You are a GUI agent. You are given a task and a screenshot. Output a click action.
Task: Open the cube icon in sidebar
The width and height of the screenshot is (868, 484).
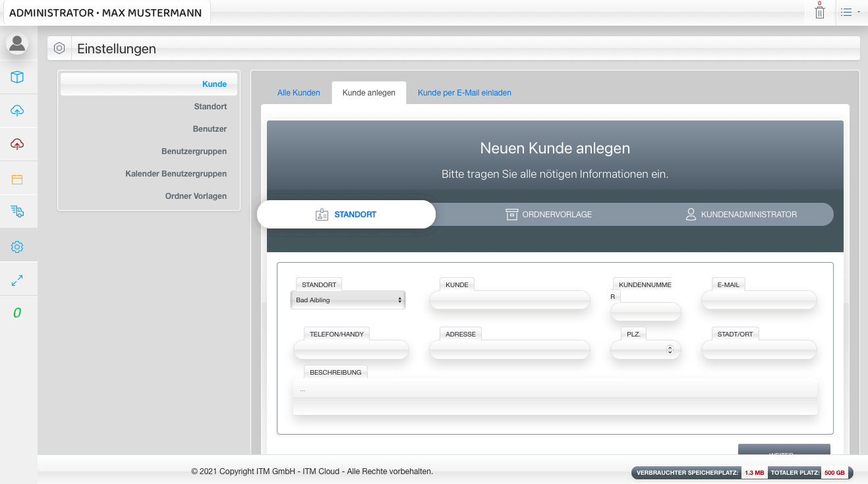point(17,77)
